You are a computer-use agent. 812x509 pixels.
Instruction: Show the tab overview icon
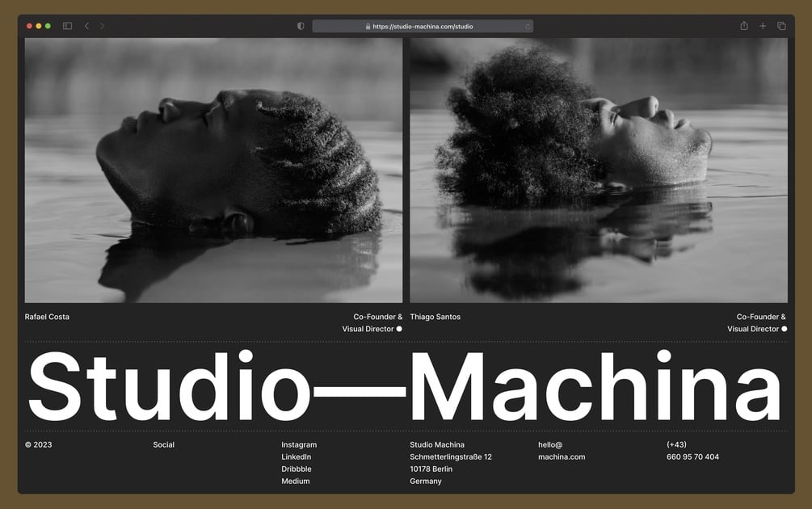tap(781, 26)
